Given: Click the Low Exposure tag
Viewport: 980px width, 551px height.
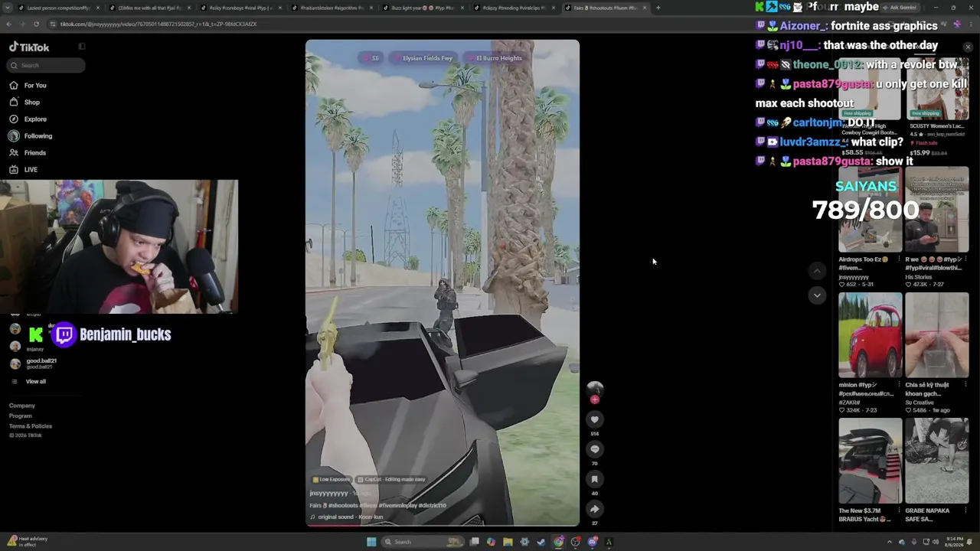Looking at the screenshot, I should tap(332, 479).
